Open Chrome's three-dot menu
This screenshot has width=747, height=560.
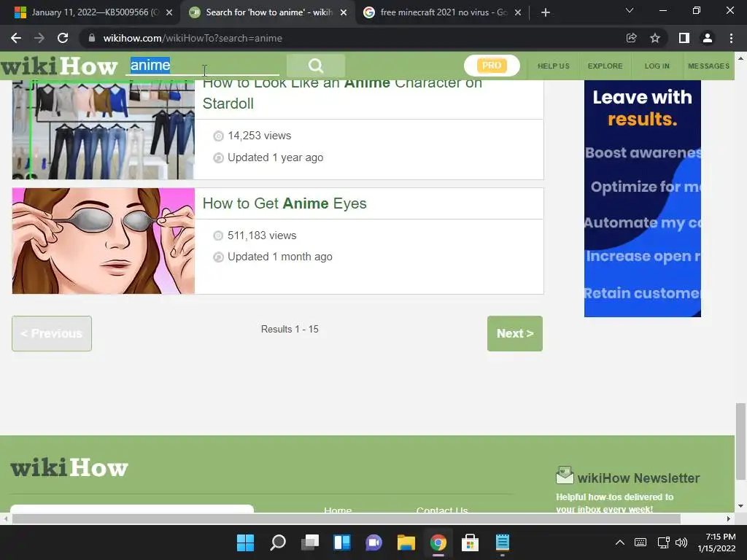click(731, 38)
